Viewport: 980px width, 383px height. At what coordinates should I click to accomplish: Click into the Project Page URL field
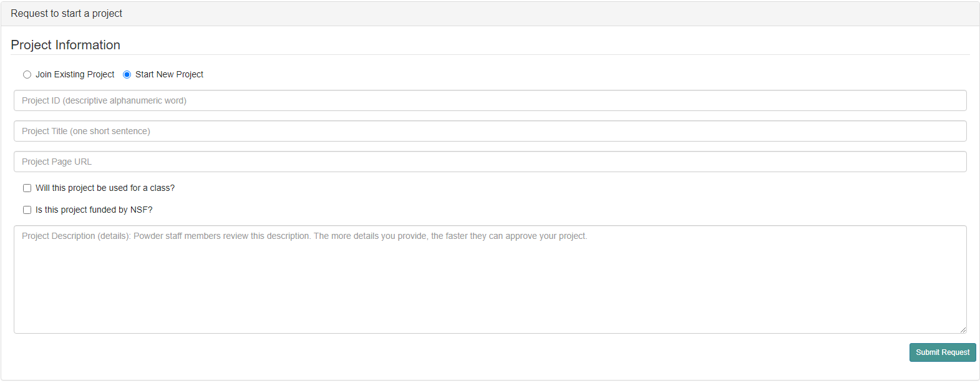[x=490, y=162]
